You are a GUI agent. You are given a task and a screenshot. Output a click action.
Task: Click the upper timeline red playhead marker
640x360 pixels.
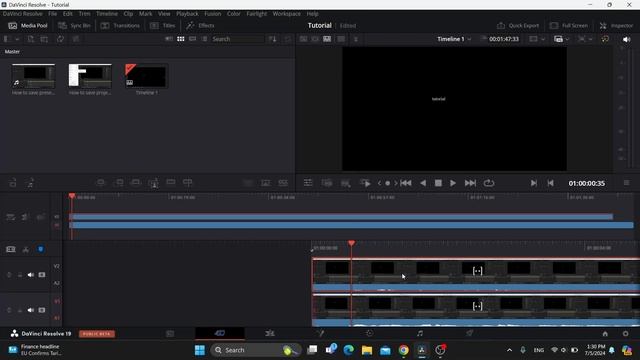72,196
